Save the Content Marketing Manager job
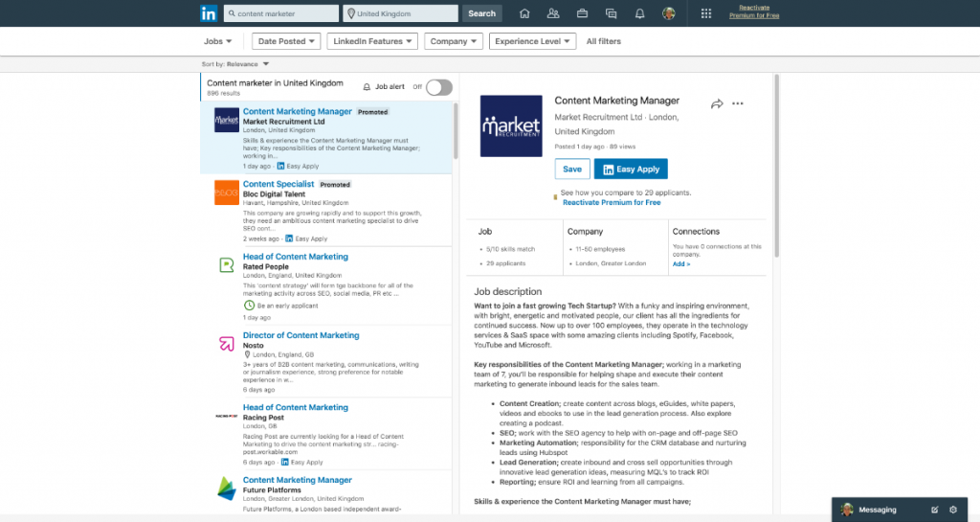 pyautogui.click(x=571, y=169)
